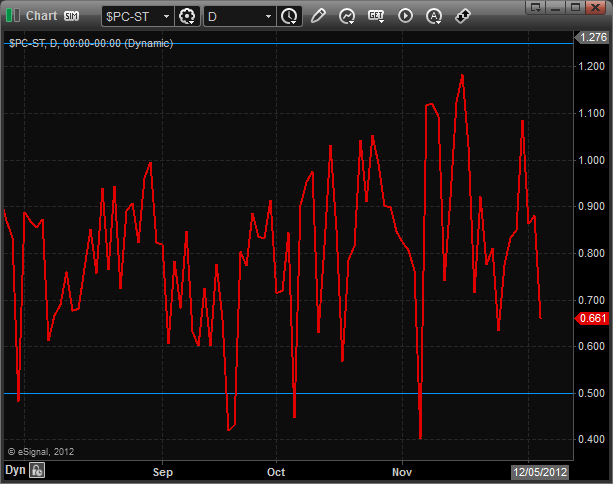The image size is (613, 484).
Task: Click the SIM mode badge icon
Action: [x=71, y=16]
